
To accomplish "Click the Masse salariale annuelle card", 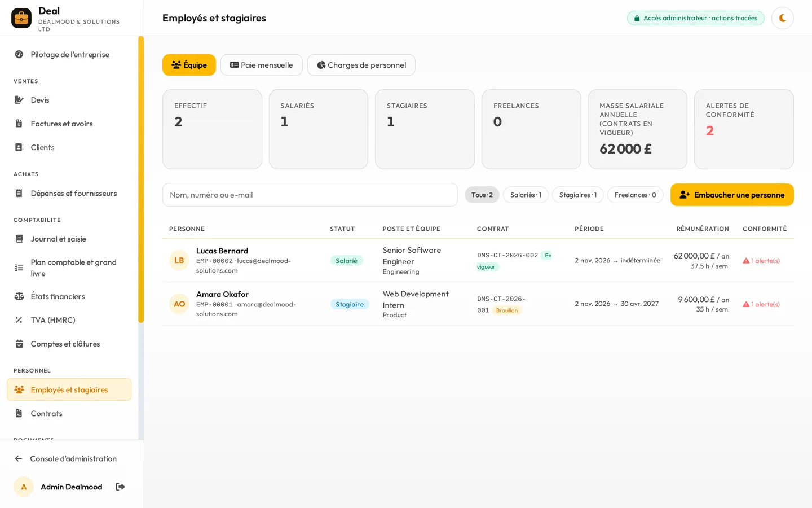I will point(637,129).
